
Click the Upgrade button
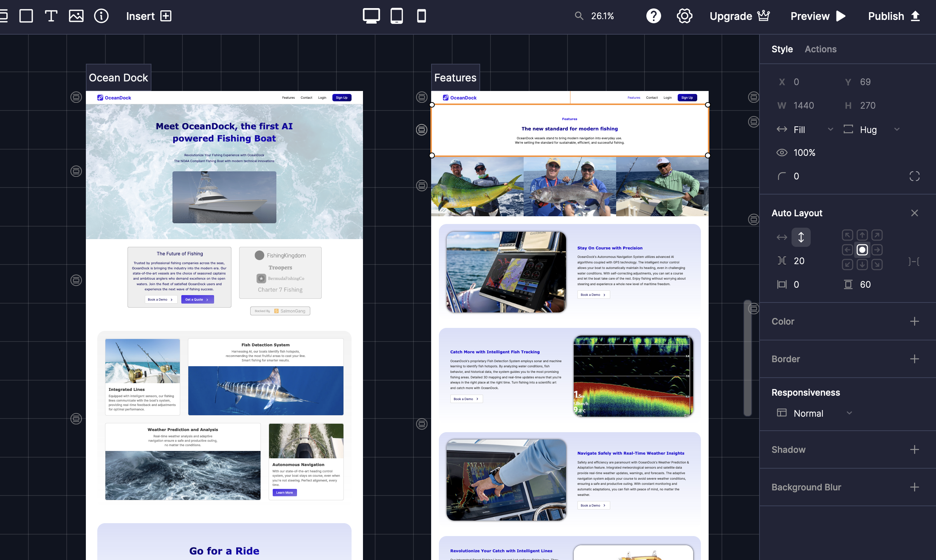[739, 16]
